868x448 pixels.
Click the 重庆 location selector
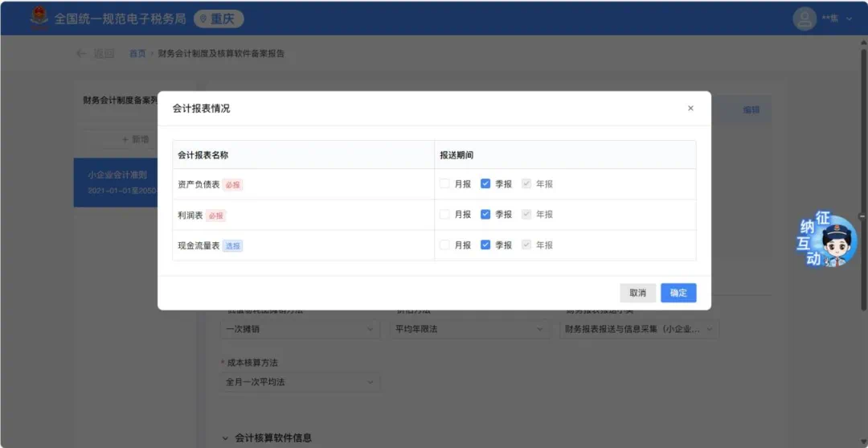(219, 18)
